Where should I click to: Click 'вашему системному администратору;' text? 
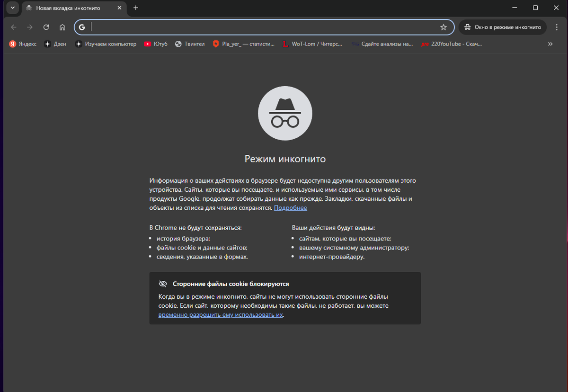pyautogui.click(x=354, y=248)
